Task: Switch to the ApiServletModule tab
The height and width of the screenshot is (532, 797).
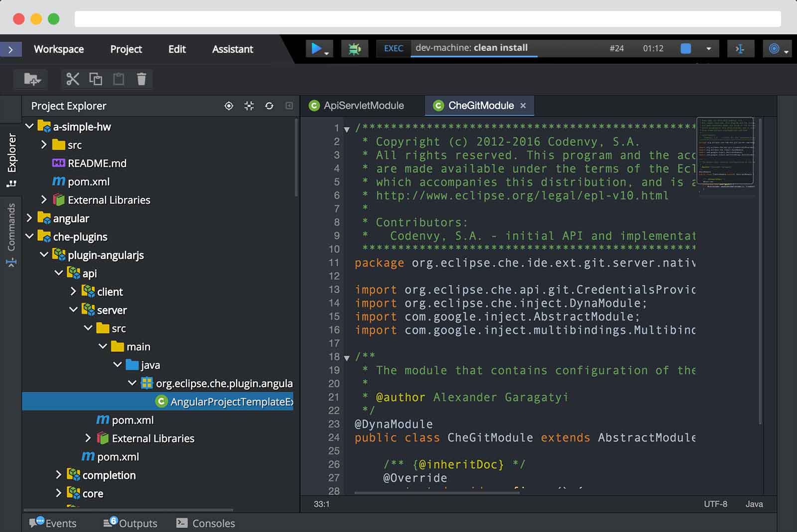Action: tap(364, 106)
